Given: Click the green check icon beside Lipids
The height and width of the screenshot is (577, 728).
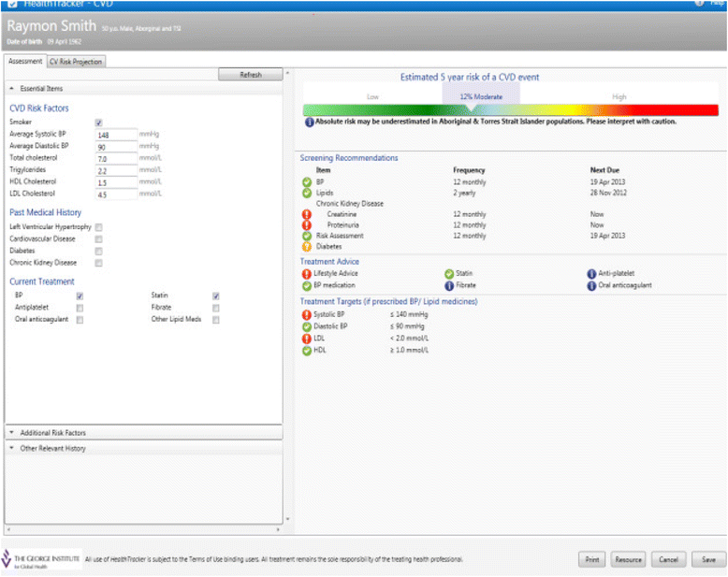Looking at the screenshot, I should 307,193.
